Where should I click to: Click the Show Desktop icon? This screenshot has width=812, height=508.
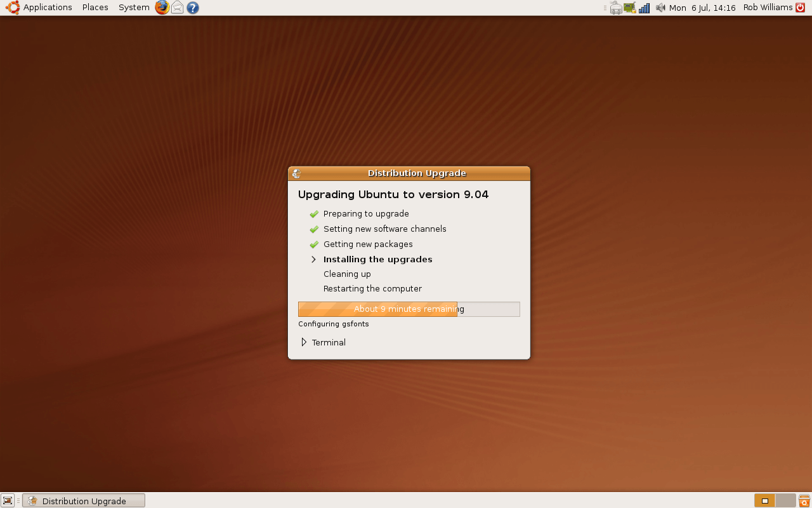(x=8, y=500)
